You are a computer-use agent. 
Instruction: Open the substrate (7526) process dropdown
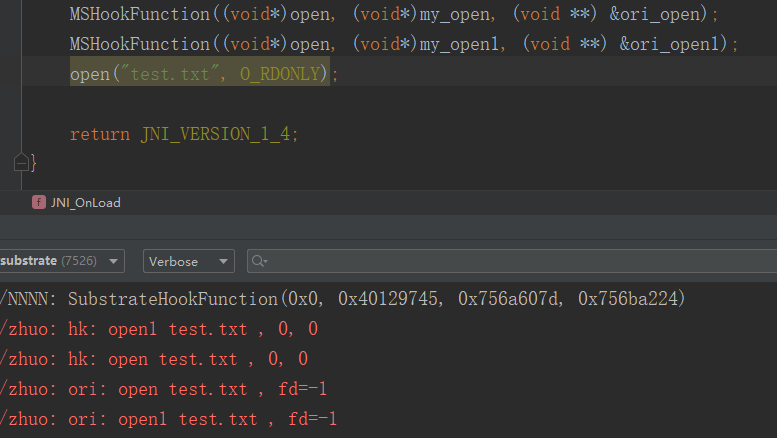pos(61,261)
